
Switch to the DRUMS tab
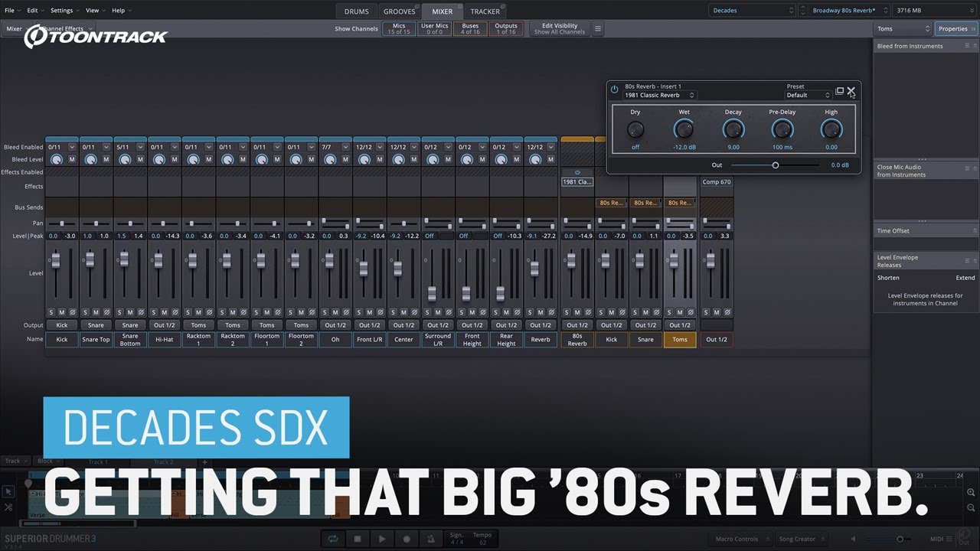[357, 11]
